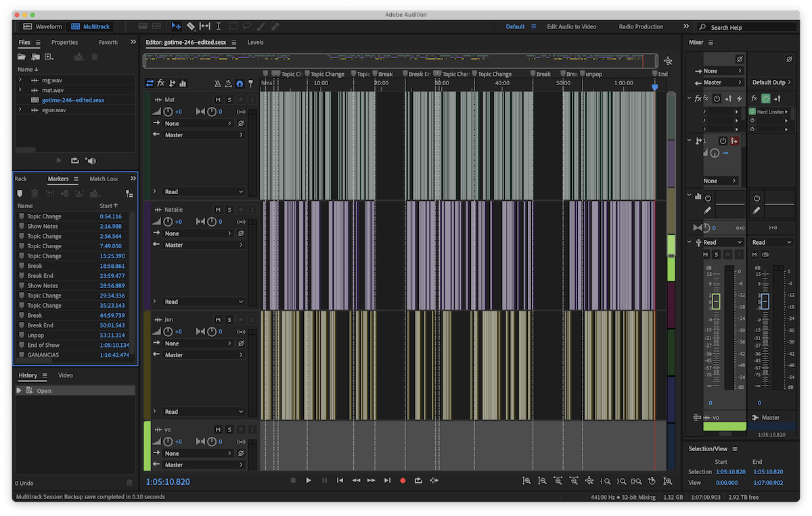Viewport: 812px width, 516px height.
Task: Mute the Natalie track
Action: [218, 210]
